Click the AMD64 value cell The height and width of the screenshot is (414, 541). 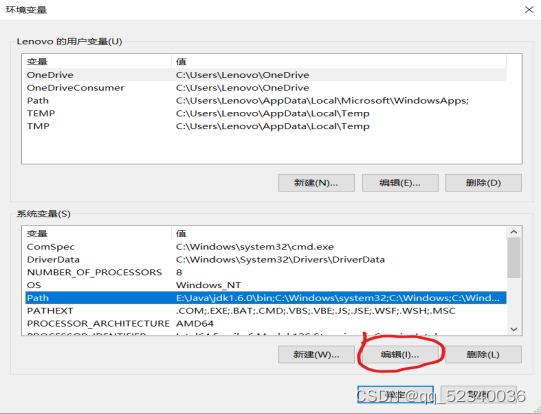[195, 323]
